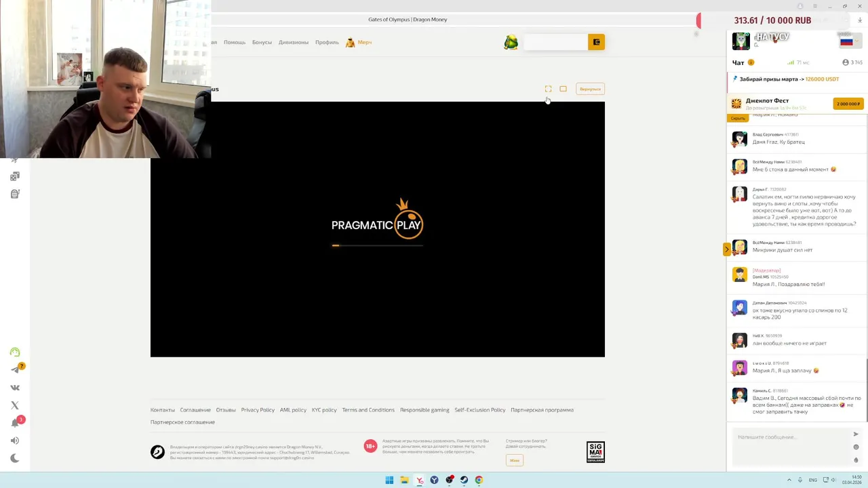Collapse the chat panel arrow
This screenshot has height=488, width=868.
point(726,249)
